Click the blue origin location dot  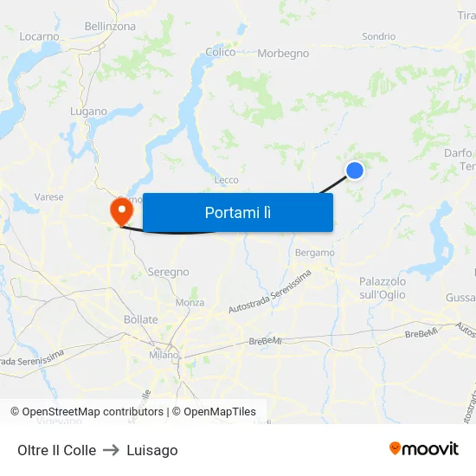(x=354, y=170)
